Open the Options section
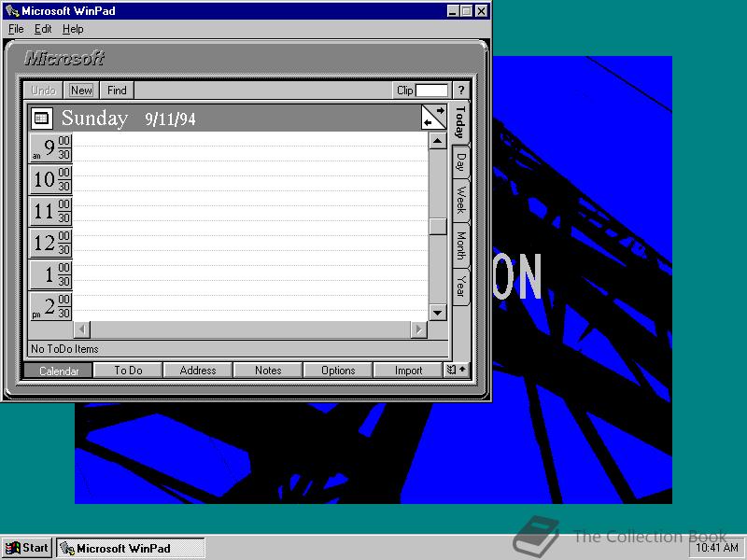This screenshot has height=560, width=747. 338,371
